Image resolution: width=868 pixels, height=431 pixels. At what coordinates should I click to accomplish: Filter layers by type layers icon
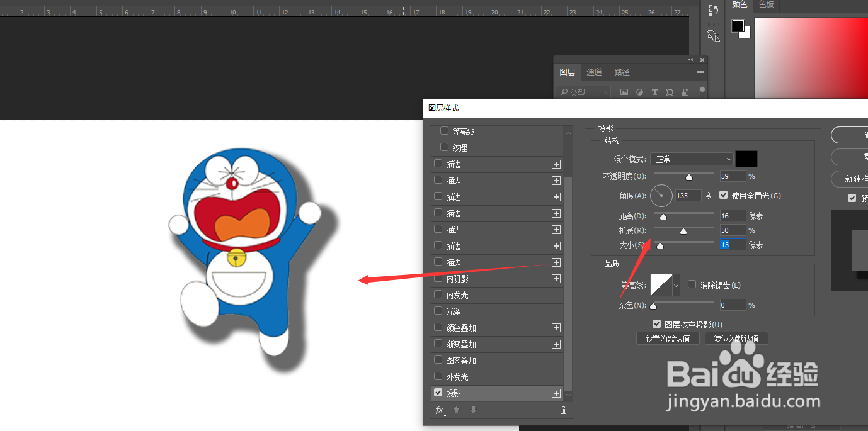[654, 92]
